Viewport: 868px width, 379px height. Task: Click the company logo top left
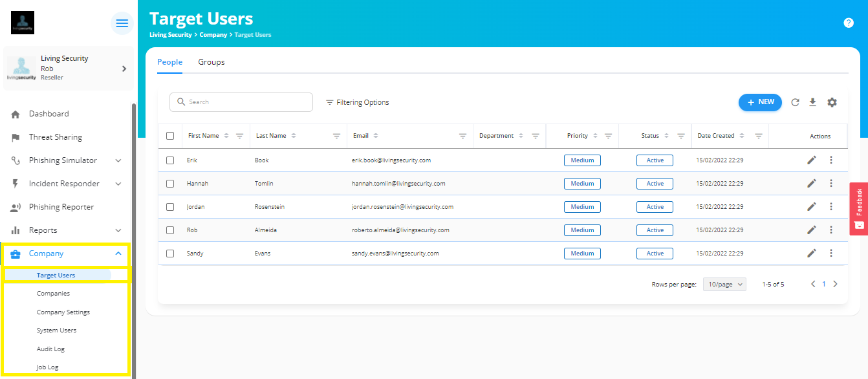pyautogui.click(x=23, y=23)
